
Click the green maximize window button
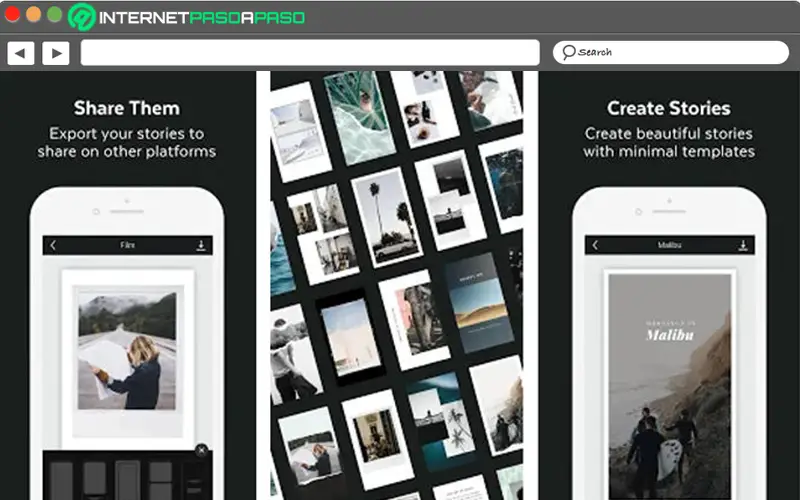coord(55,14)
